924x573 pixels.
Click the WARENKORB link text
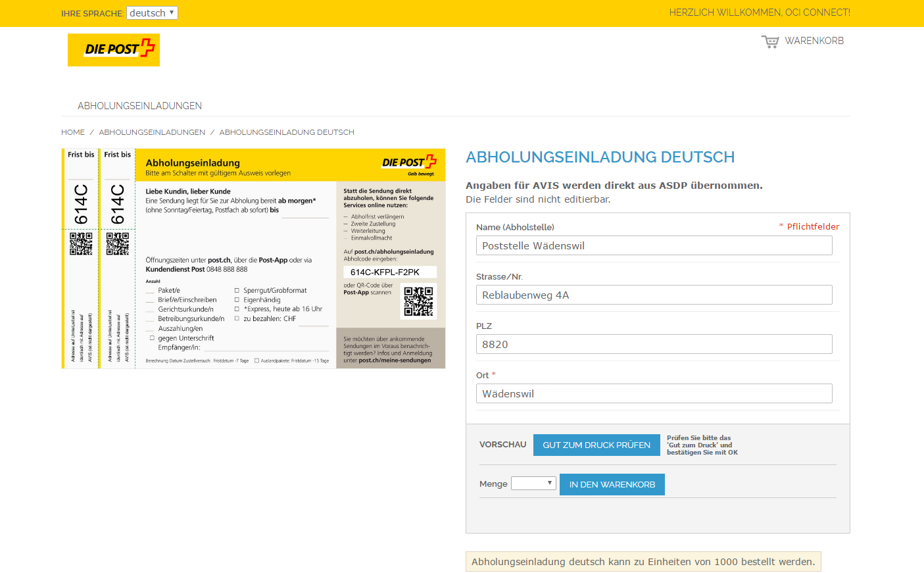814,41
